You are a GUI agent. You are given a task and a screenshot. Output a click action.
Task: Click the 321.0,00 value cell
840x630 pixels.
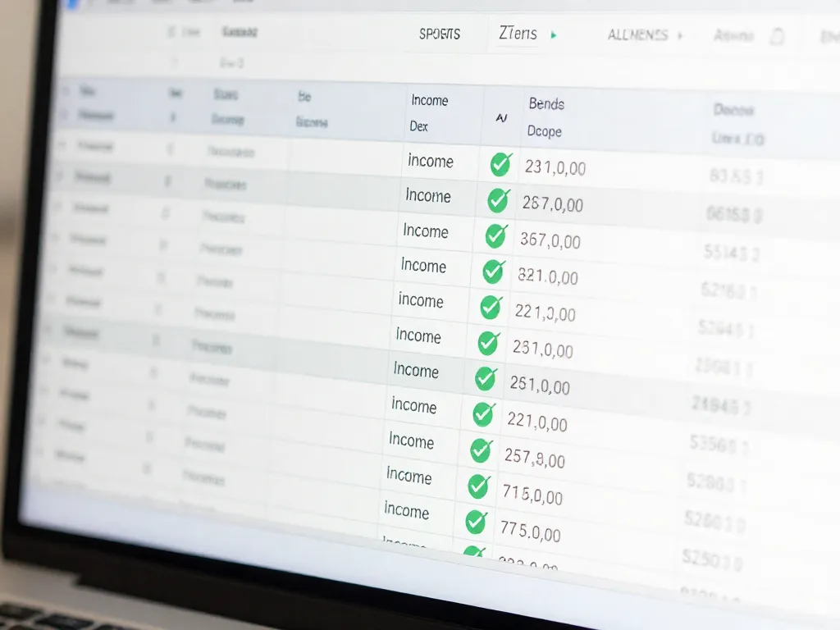coord(548,276)
